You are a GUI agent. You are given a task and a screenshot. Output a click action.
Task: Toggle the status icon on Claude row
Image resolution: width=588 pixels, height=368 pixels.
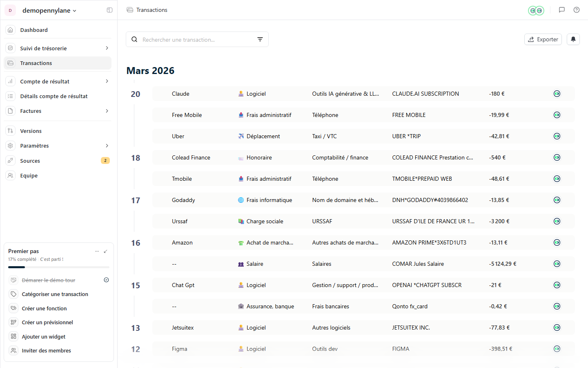(x=557, y=94)
